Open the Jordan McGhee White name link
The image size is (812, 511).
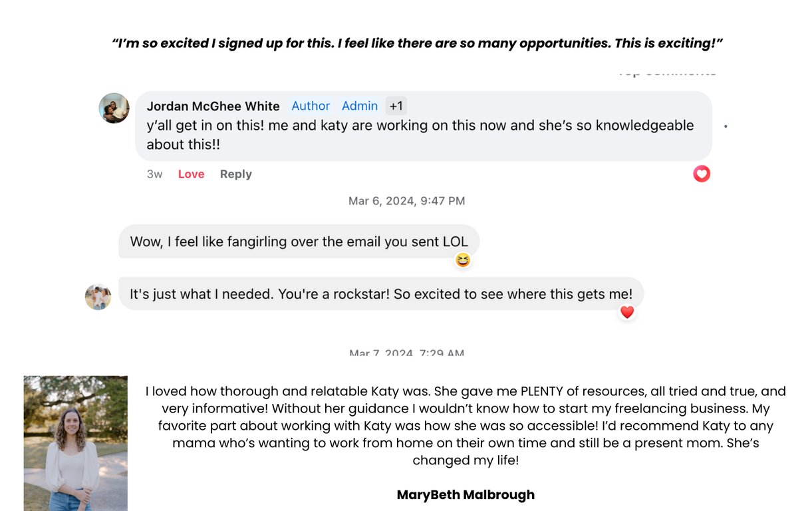[213, 106]
